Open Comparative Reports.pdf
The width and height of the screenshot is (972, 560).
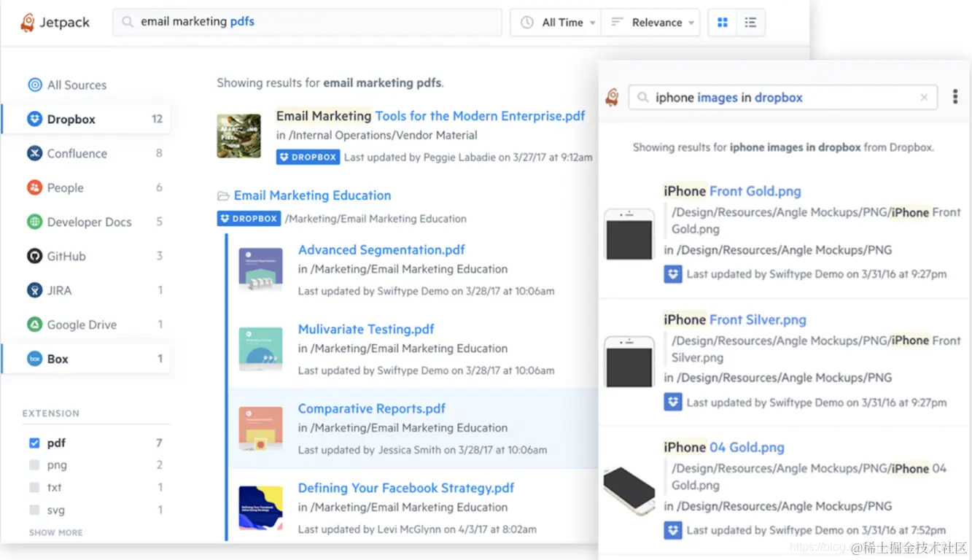(x=371, y=408)
